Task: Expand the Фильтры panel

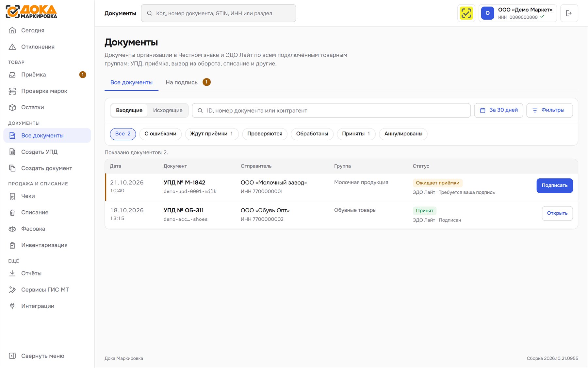Action: pyautogui.click(x=549, y=111)
